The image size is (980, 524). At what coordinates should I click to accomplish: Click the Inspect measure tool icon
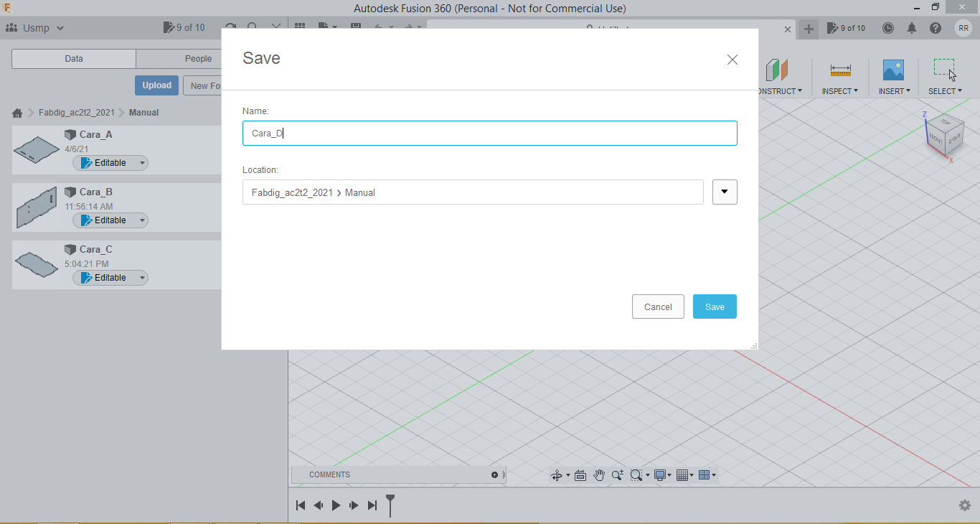click(840, 70)
